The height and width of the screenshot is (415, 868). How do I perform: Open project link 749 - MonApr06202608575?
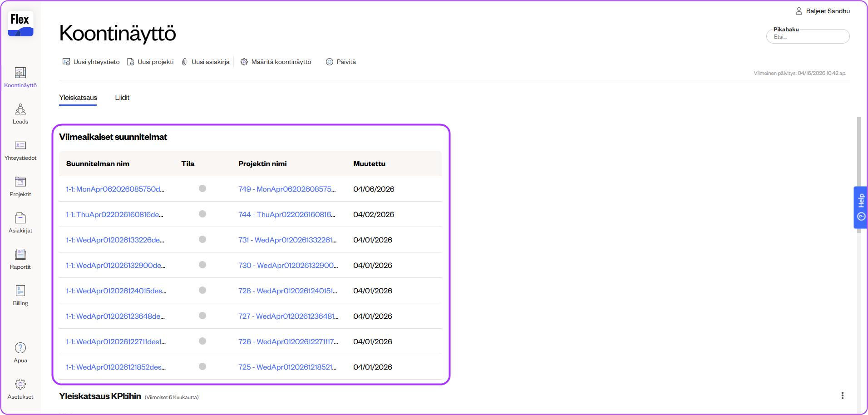coord(287,189)
